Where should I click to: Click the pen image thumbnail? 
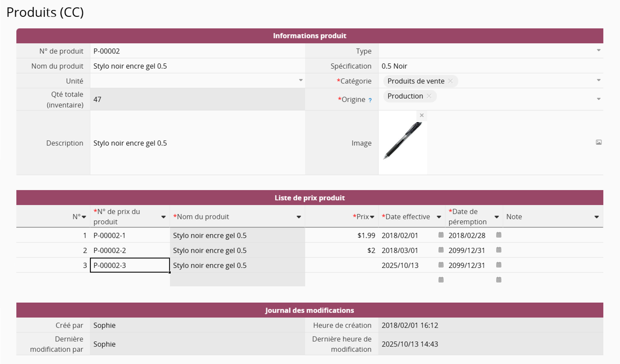[403, 141]
